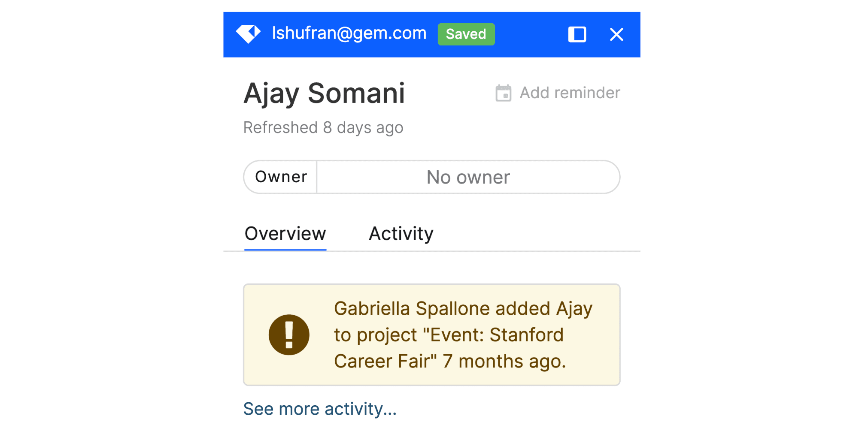The width and height of the screenshot is (868, 434).
Task: Click the calendar reminder icon
Action: tap(503, 93)
